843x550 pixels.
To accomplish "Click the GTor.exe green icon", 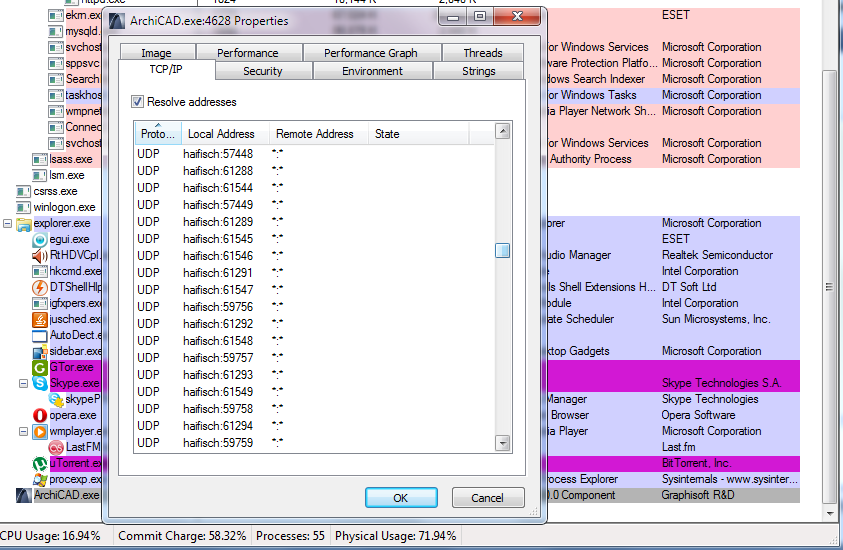I will 40,368.
